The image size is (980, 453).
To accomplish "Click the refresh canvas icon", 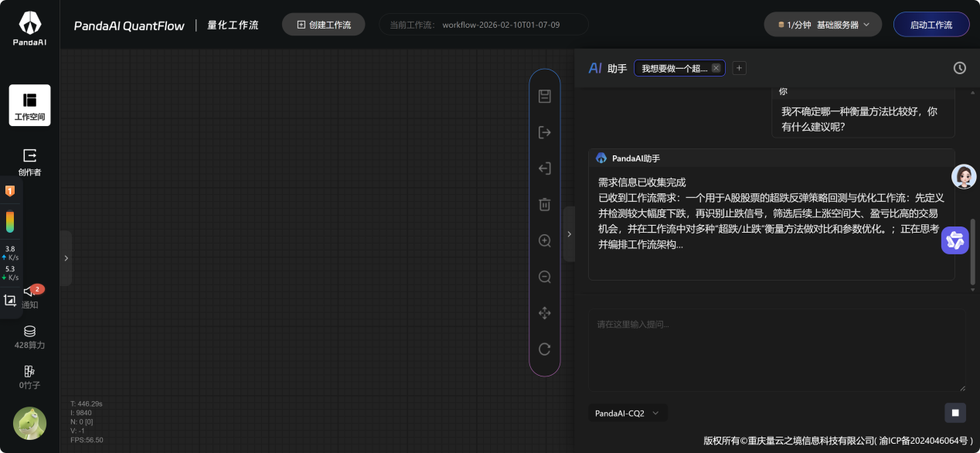I will point(544,349).
